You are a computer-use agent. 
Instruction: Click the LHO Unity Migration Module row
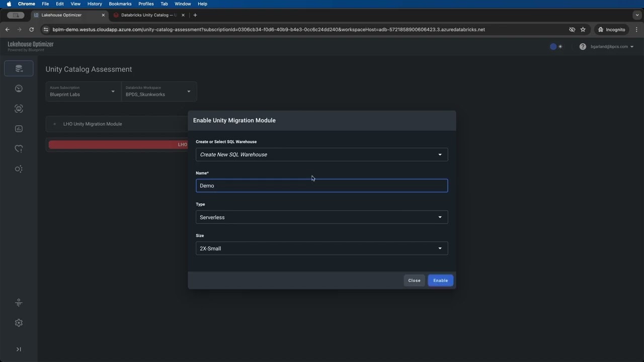(x=117, y=124)
